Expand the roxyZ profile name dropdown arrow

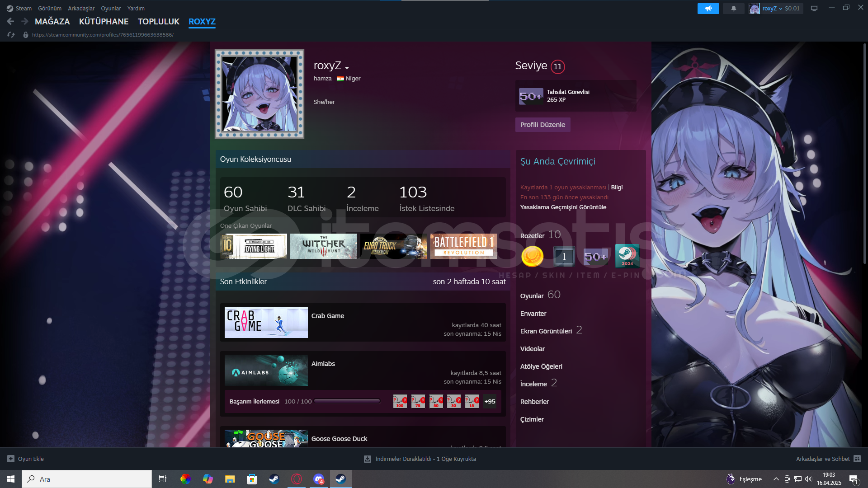[x=347, y=68]
